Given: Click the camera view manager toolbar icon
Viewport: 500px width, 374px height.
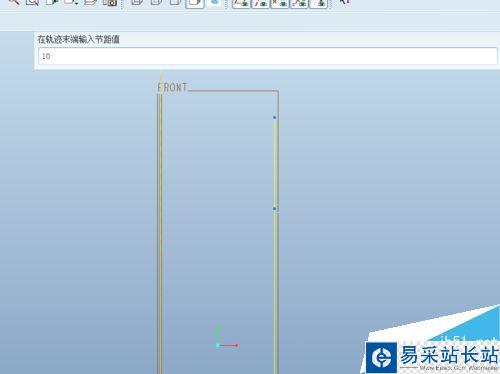Looking at the screenshot, I should pos(110,2).
